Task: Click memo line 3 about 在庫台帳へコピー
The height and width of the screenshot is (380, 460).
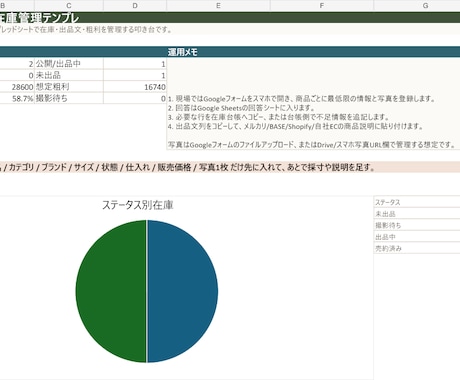Action: (279, 117)
